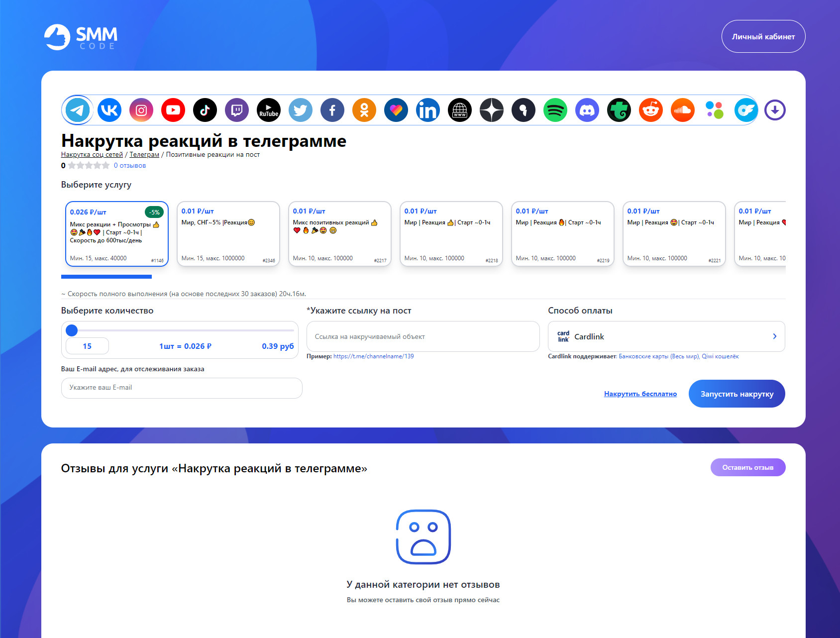Click the Банковские карты (Весь мир) text
Viewport: 840px width, 638px height.
coord(659,356)
